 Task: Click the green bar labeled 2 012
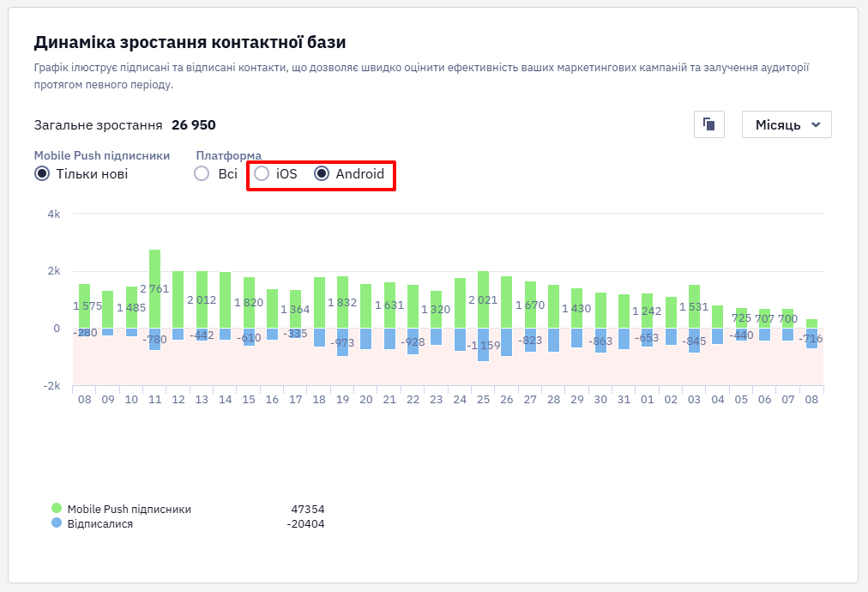click(202, 299)
